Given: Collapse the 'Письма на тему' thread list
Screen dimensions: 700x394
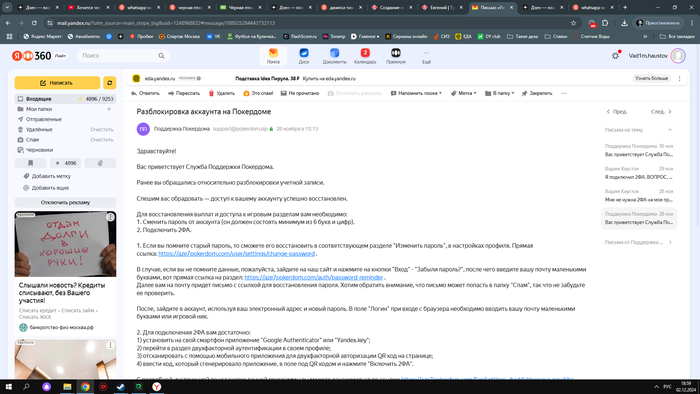Looking at the screenshot, I should (x=670, y=130).
